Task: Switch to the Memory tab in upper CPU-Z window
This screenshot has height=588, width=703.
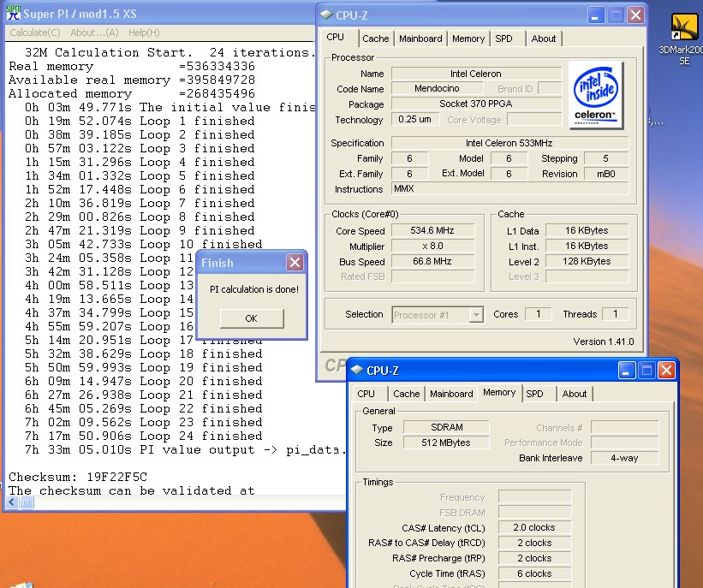Action: tap(468, 39)
